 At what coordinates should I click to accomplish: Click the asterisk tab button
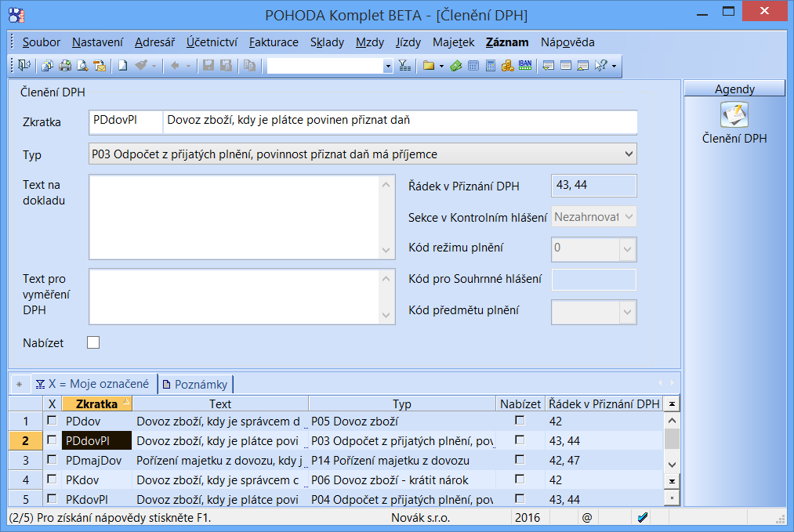tap(20, 384)
